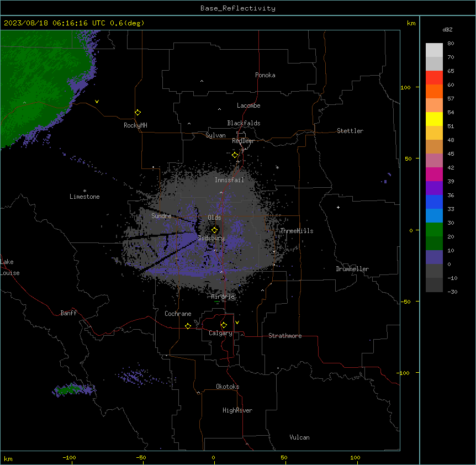
Task: Click the yellow diamond marker above Calgary label
Action: (x=224, y=325)
